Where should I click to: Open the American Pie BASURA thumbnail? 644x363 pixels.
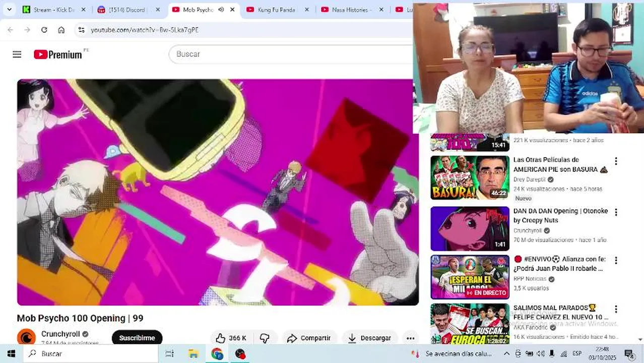coord(470,177)
